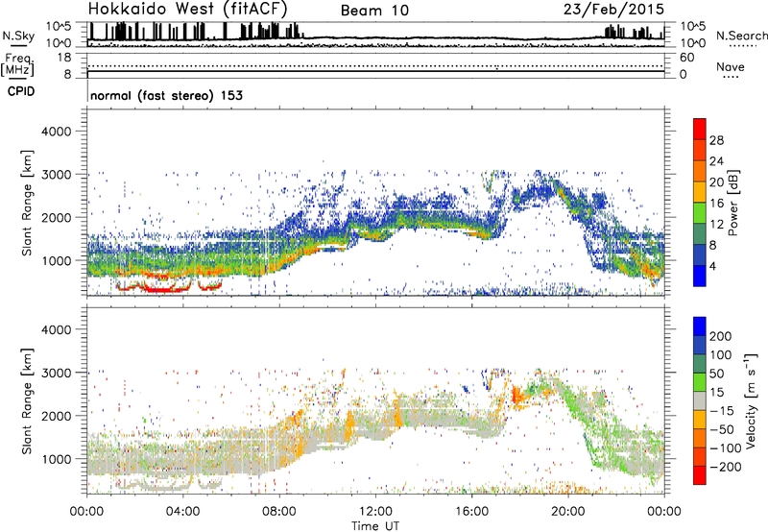Image resolution: width=768 pixels, height=532 pixels.
Task: Click the red bottom of velocity colorbar
Action: [x=700, y=475]
